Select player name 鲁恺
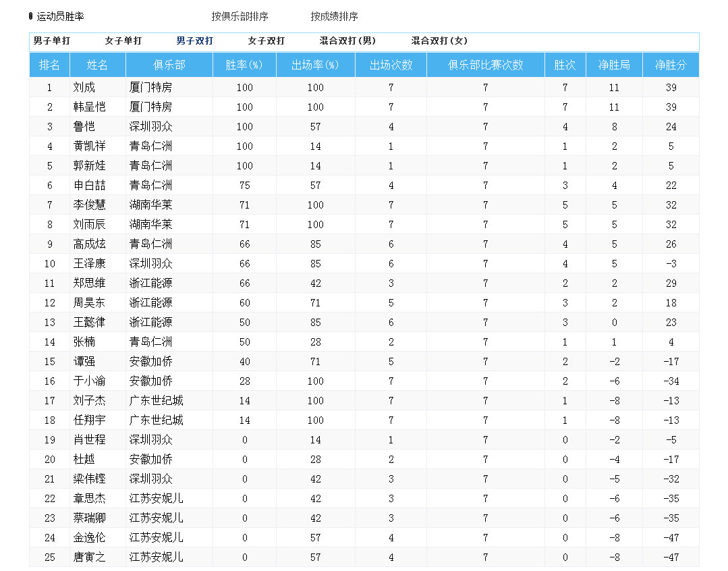The image size is (728, 571). point(84,126)
